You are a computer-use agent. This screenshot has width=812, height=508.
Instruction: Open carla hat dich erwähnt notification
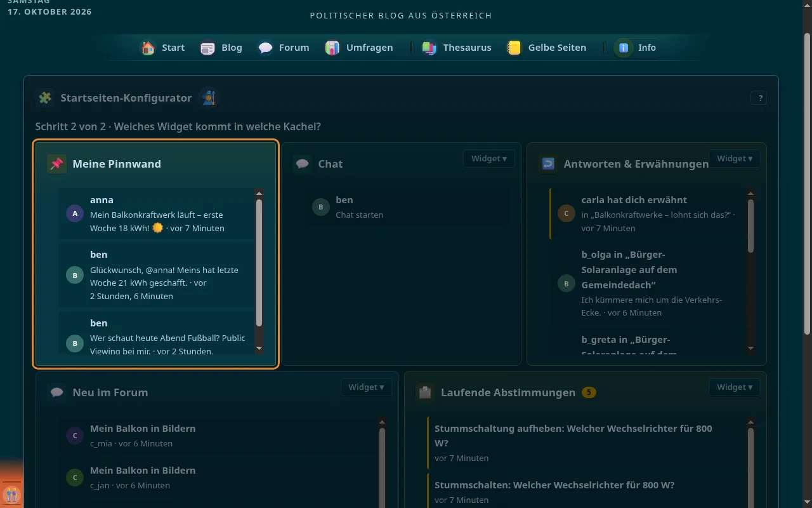(647, 213)
